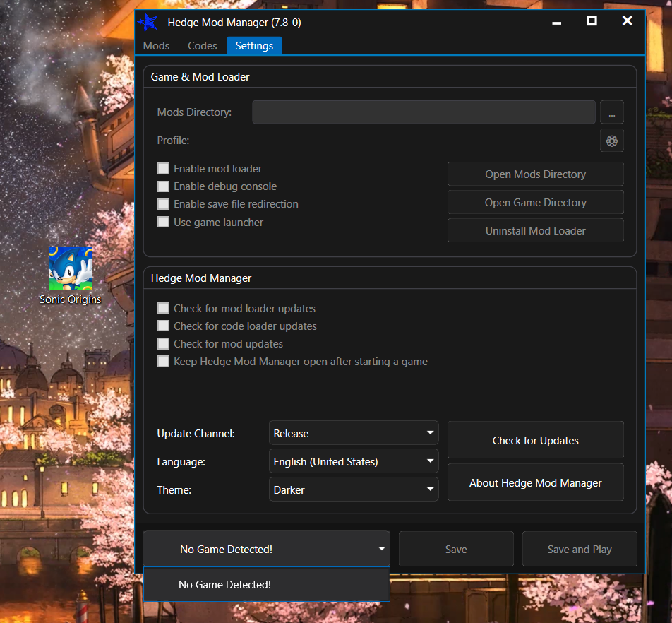Enable save file redirection
Viewport: 672px width, 623px height.
[x=163, y=203]
